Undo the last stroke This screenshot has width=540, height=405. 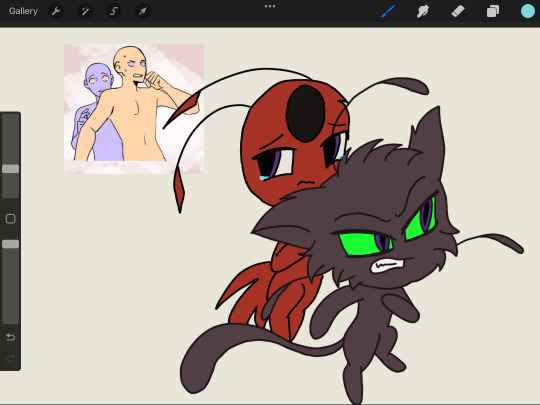click(x=11, y=337)
